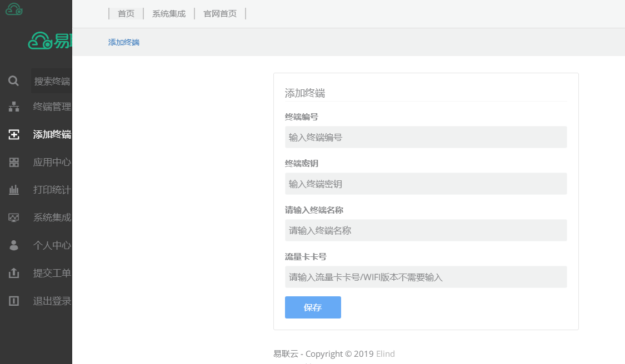Click the 添加终端 breadcrumb link
The height and width of the screenshot is (364, 625).
coord(123,42)
